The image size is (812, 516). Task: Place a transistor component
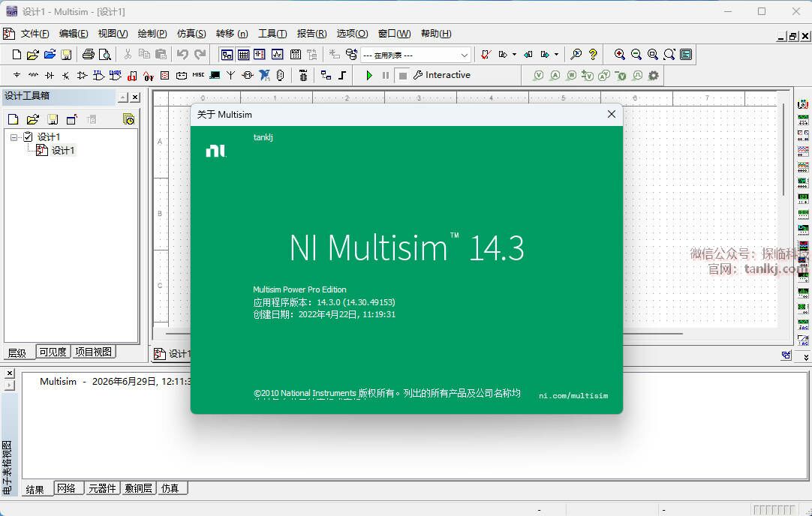[x=66, y=76]
